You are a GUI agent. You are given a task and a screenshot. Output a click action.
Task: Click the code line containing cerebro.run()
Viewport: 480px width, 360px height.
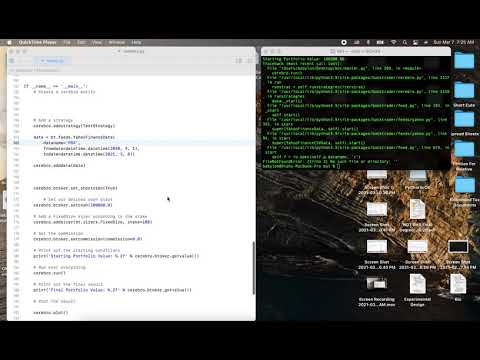[x=49, y=273]
